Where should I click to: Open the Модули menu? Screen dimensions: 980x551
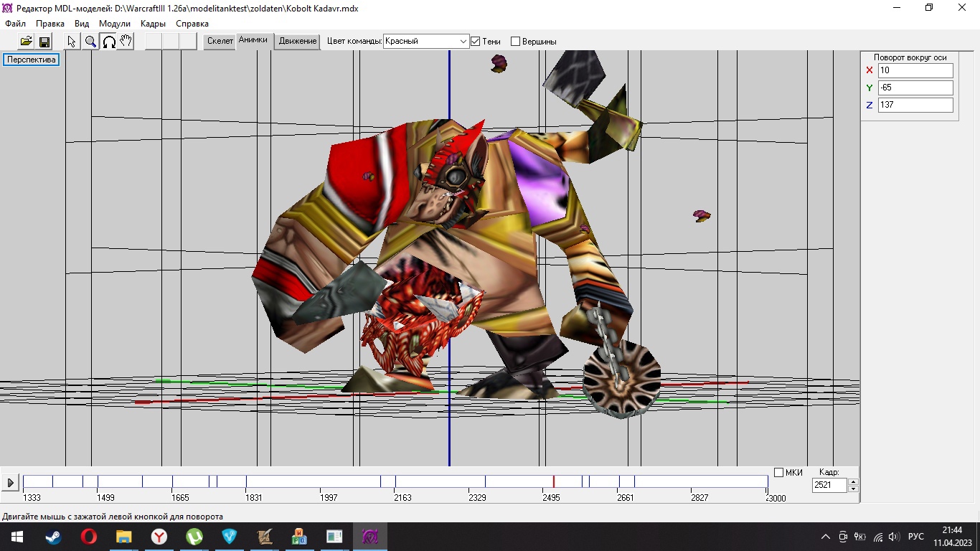[x=115, y=24]
